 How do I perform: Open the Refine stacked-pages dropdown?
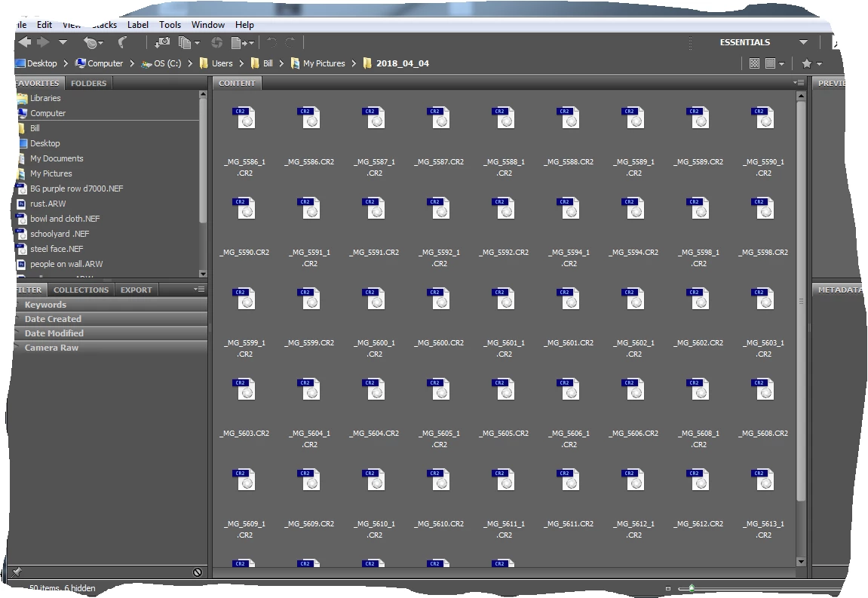[x=189, y=43]
